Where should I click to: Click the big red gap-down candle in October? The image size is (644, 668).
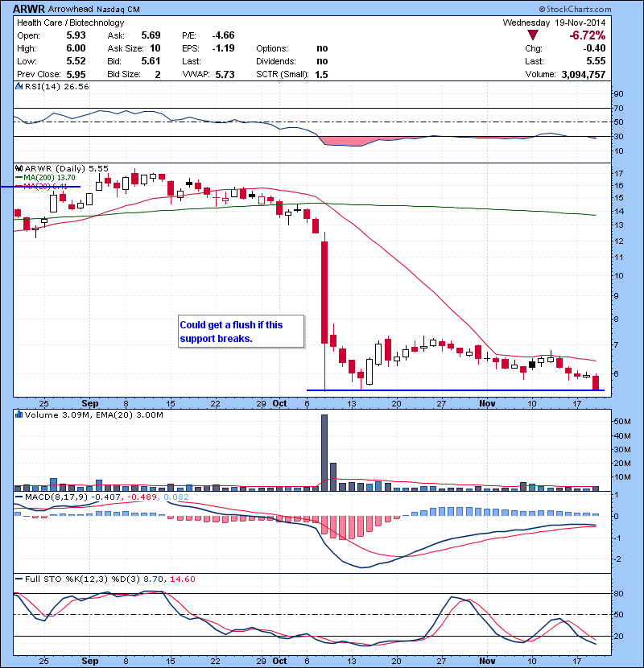tap(324, 292)
